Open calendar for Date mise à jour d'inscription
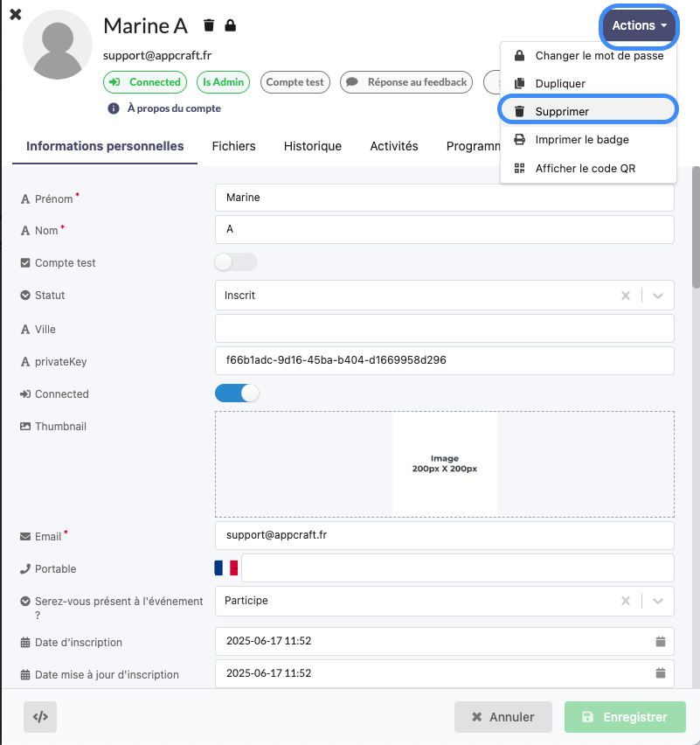700x745 pixels. [661, 674]
